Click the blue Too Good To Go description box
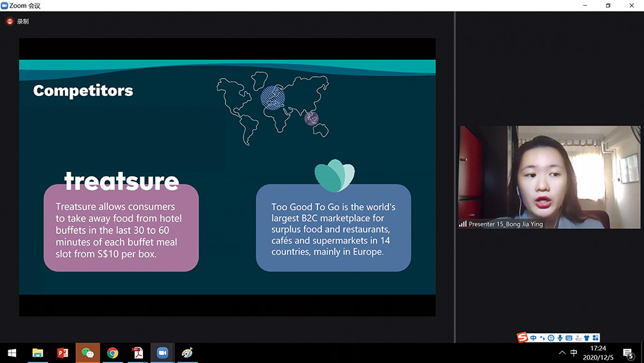The width and height of the screenshot is (644, 363). coord(333,228)
